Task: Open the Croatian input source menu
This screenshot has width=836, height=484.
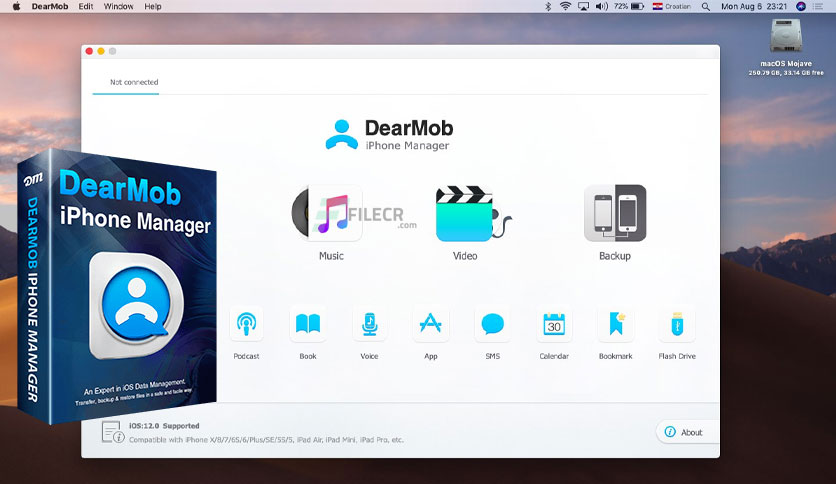Action: 672,6
